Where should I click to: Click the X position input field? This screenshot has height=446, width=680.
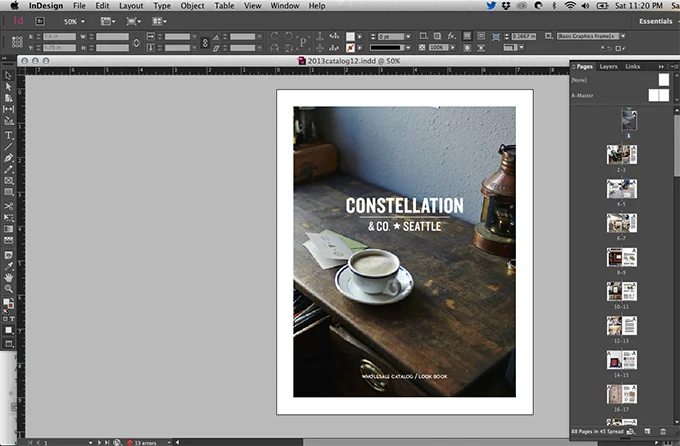click(59, 36)
